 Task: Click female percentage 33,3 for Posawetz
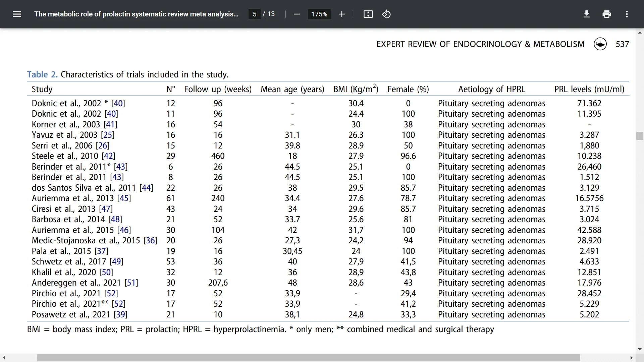pos(408,314)
